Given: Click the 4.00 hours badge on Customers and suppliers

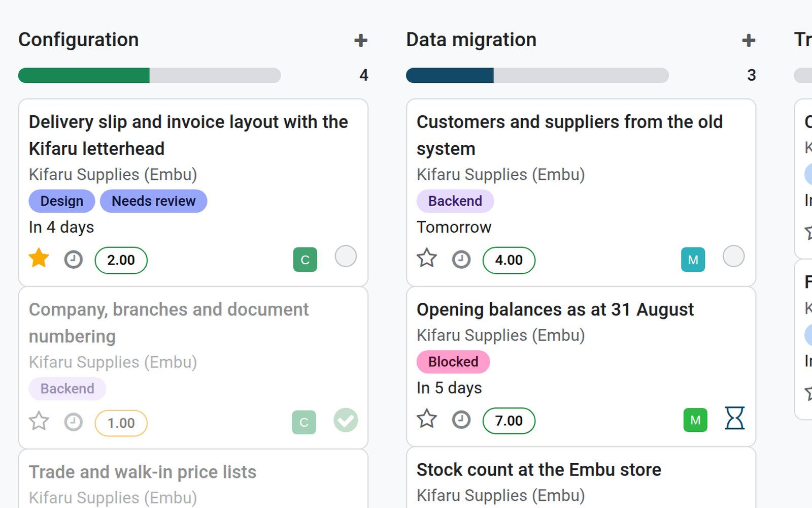Looking at the screenshot, I should (x=509, y=260).
